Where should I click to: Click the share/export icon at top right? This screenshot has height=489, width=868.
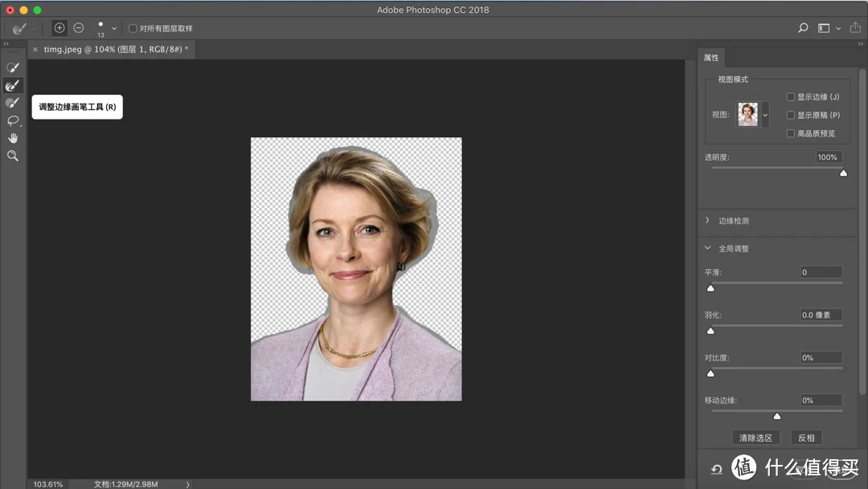click(x=855, y=27)
